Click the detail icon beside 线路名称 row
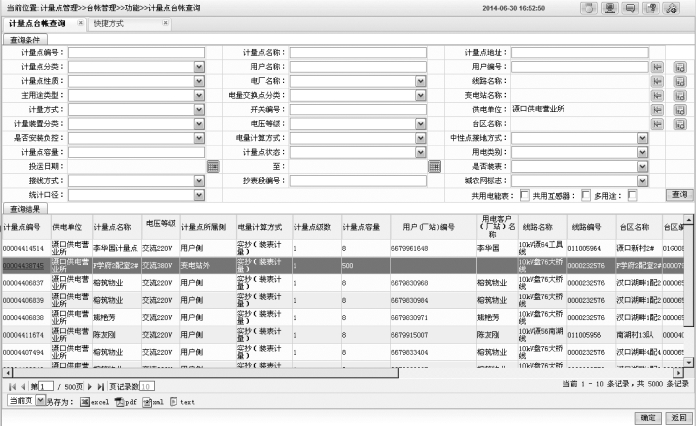 coord(680,81)
